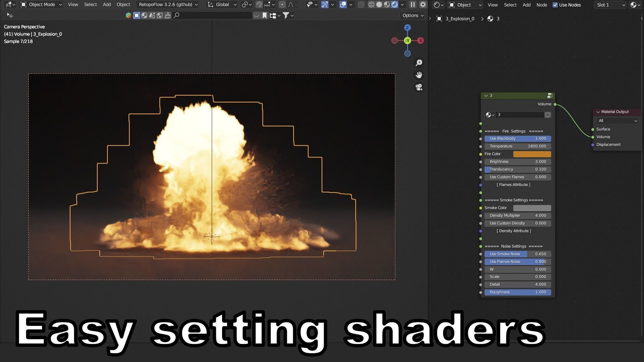The height and width of the screenshot is (362, 644).
Task: Toggle proportional editing
Action: pos(282,5)
